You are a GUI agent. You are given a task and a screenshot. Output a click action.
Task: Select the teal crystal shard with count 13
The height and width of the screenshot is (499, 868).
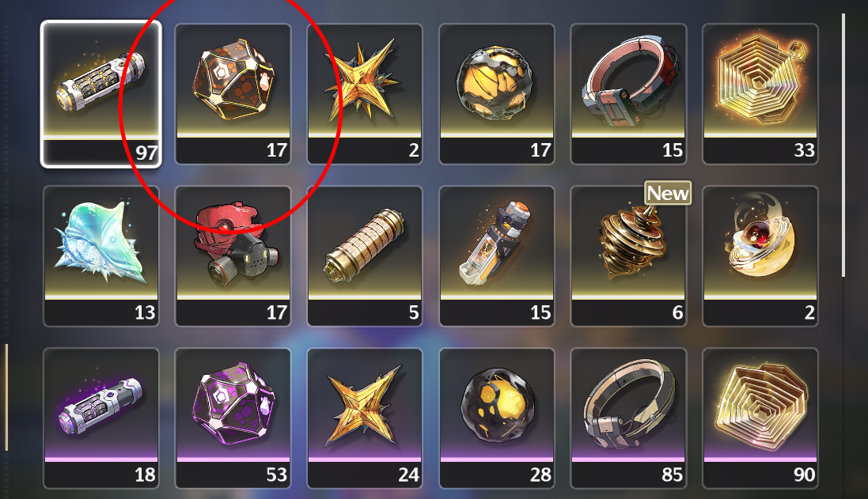(100, 256)
